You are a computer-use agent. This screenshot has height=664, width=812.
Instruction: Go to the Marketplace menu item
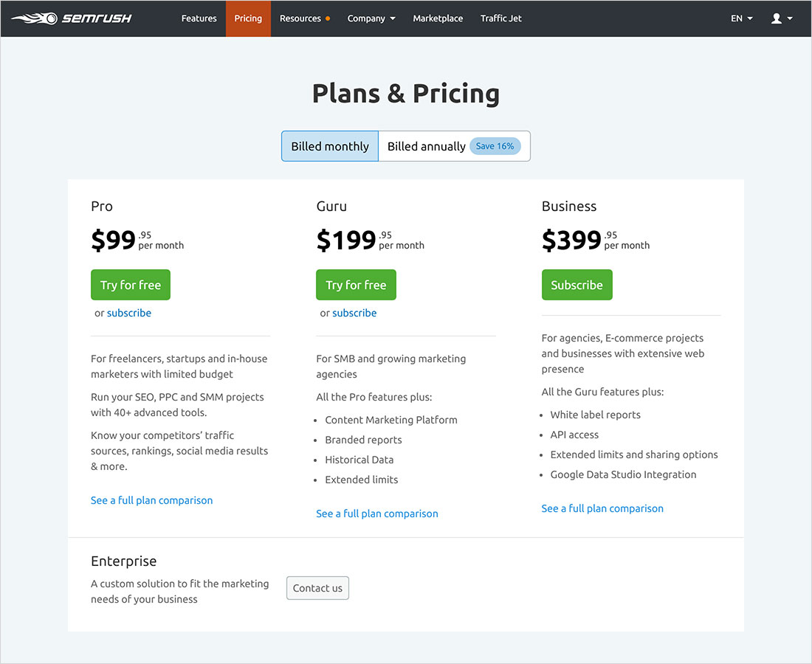pos(438,18)
